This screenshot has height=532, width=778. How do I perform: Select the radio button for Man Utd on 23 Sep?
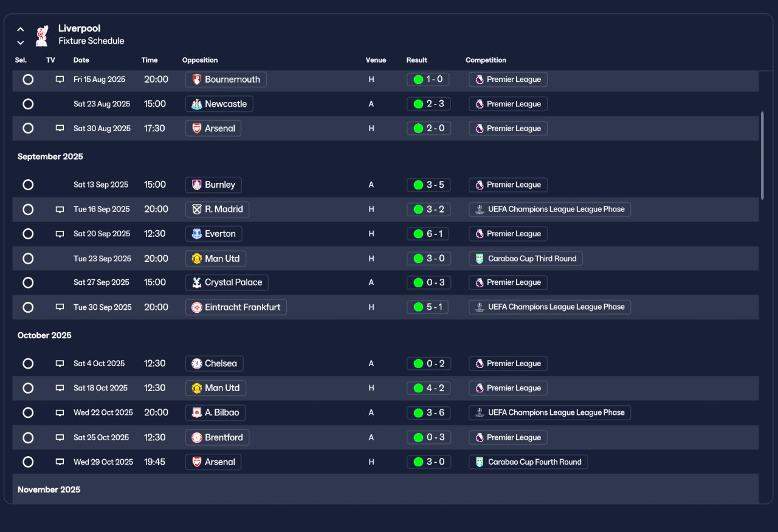point(28,259)
